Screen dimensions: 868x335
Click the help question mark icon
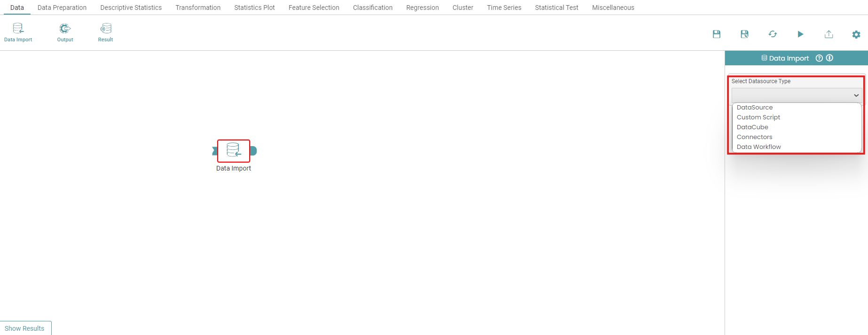click(819, 58)
